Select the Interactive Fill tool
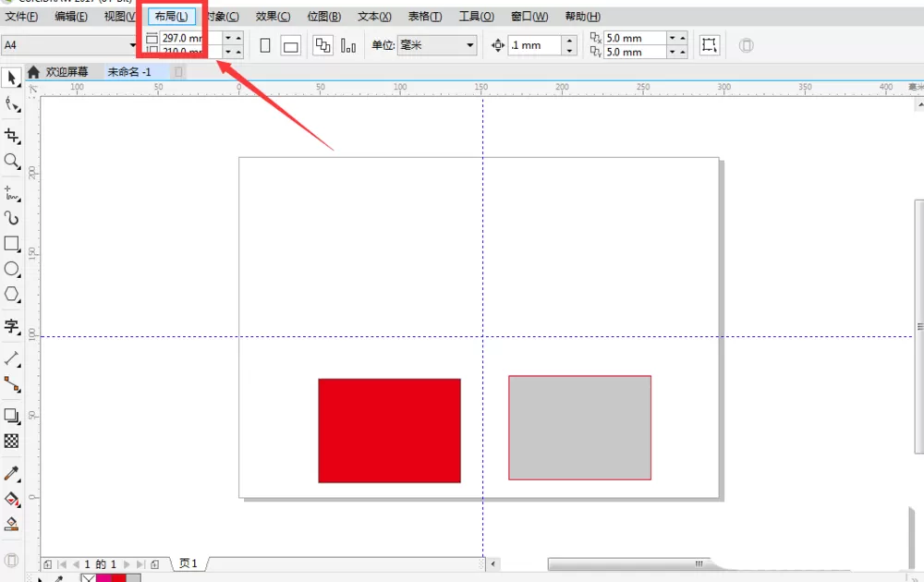This screenshot has height=582, width=924. [x=12, y=499]
